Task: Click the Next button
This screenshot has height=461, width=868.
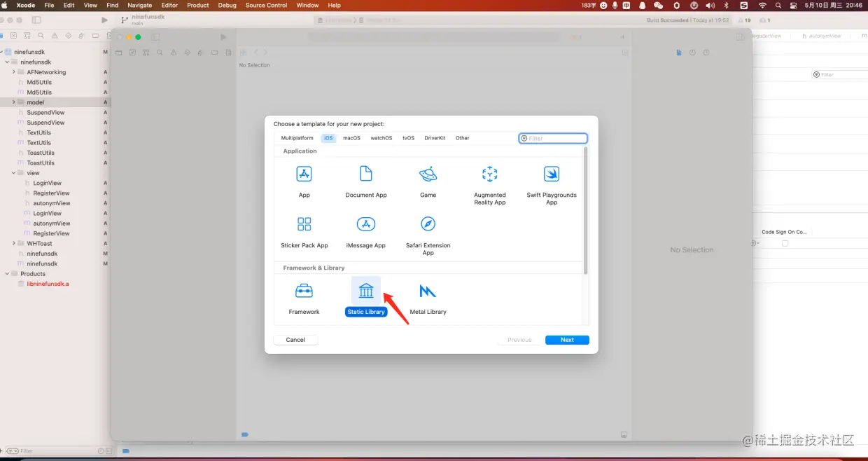Action: 567,340
